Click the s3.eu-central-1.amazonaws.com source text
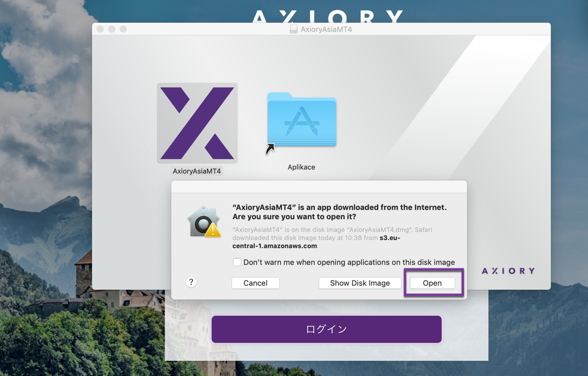588x376 pixels. click(x=316, y=242)
